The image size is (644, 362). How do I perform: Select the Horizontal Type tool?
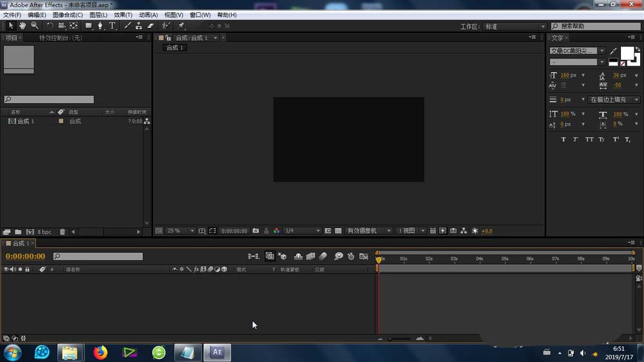(112, 26)
